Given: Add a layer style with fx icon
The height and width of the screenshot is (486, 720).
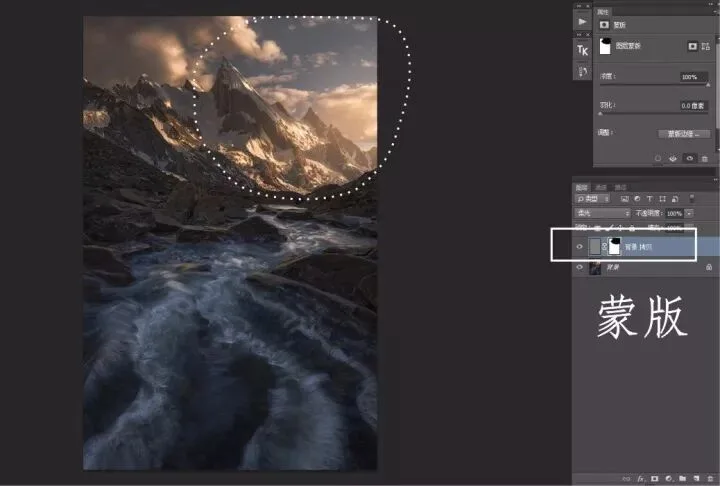Looking at the screenshot, I should pyautogui.click(x=641, y=479).
